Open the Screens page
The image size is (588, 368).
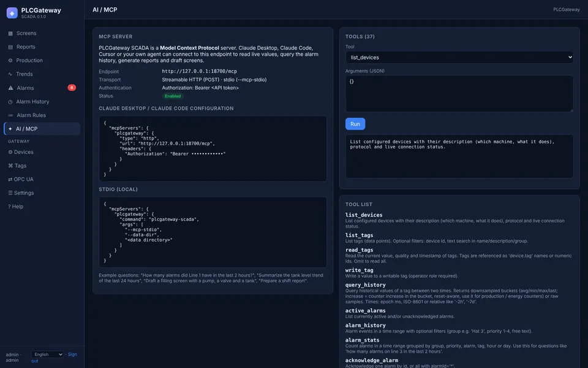[x=42, y=33]
